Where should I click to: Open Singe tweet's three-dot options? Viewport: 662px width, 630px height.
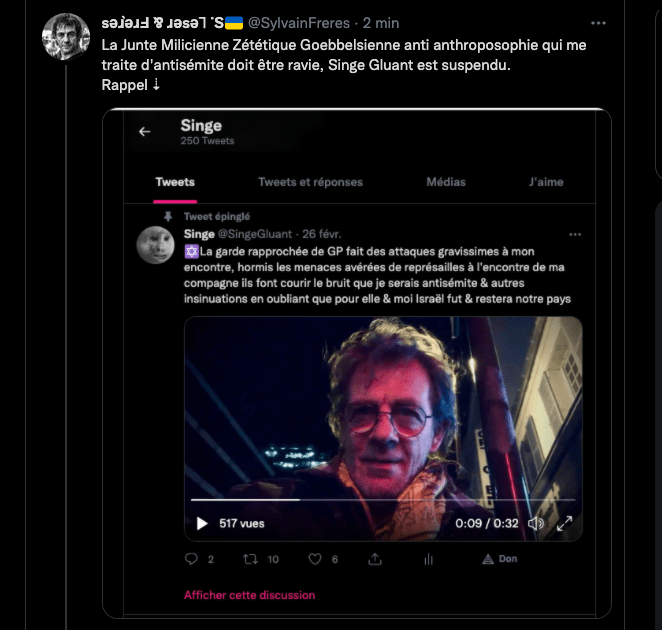point(574,234)
